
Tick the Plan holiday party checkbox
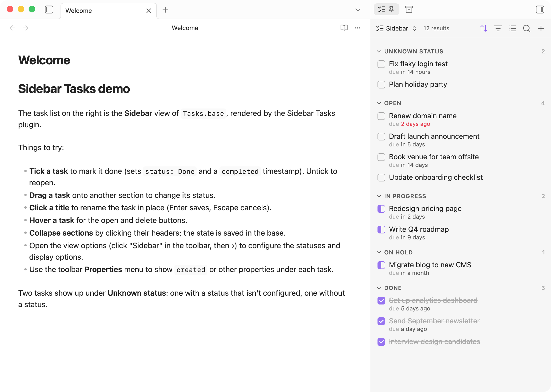click(x=381, y=85)
